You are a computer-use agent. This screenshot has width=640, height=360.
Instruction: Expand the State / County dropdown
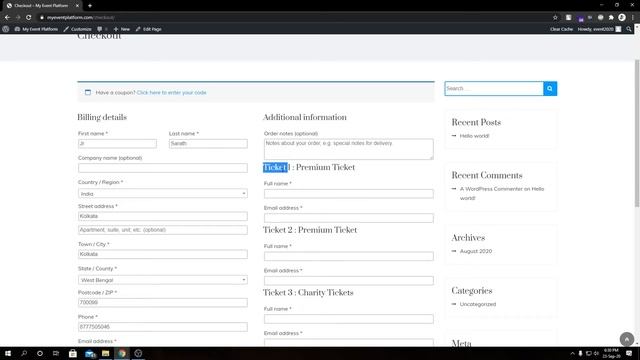162,280
